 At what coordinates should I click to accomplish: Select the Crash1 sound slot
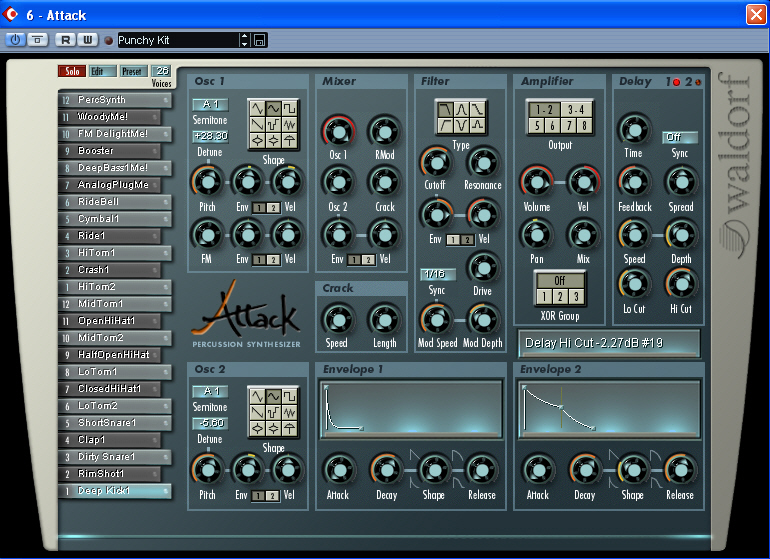(110, 270)
